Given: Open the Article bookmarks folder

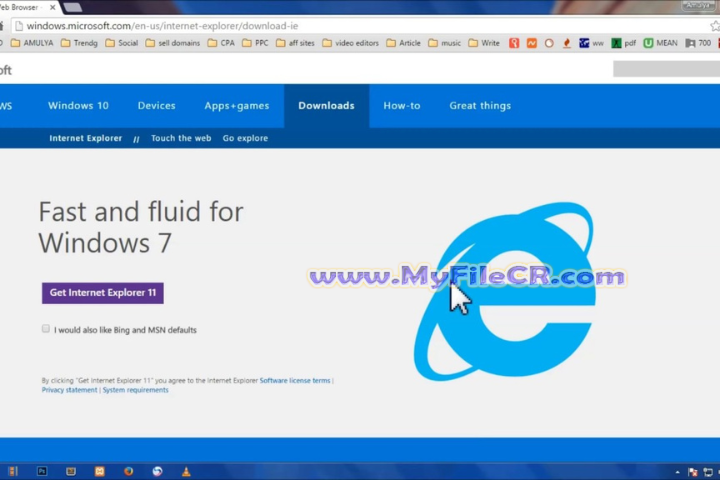Looking at the screenshot, I should pos(403,43).
